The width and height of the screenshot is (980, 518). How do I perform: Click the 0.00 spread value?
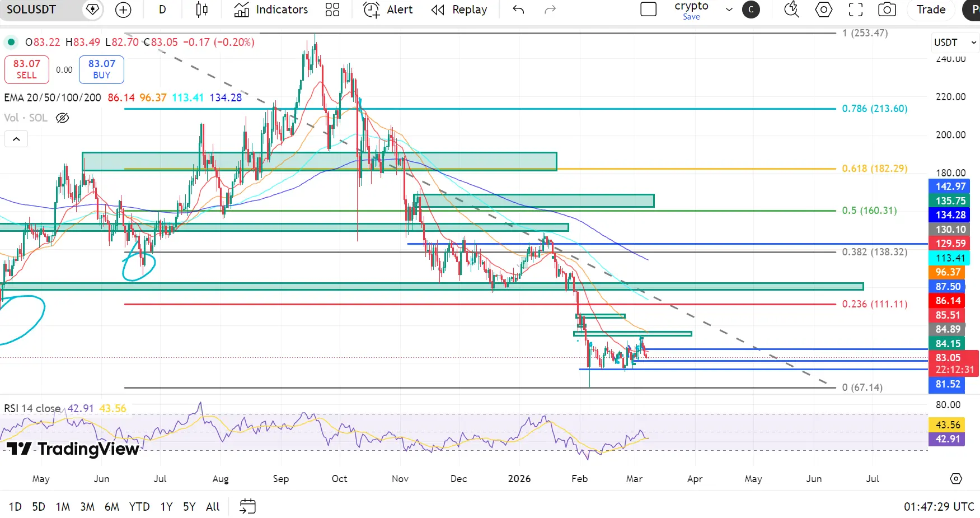(64, 70)
